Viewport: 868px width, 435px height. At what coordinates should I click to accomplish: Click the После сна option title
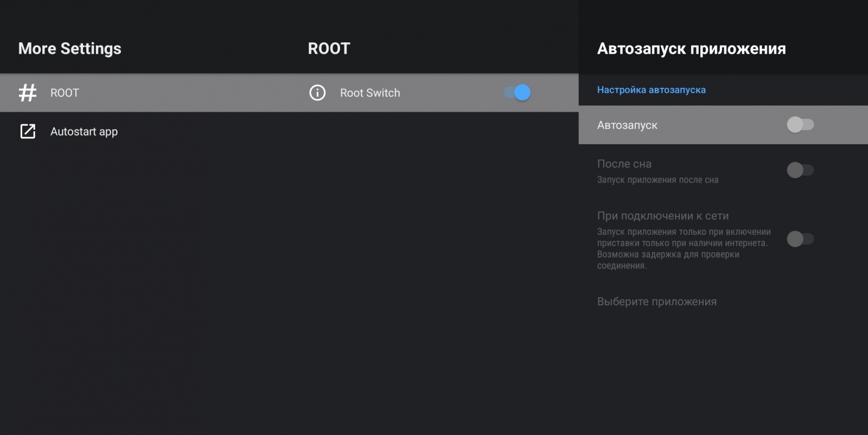click(x=624, y=164)
